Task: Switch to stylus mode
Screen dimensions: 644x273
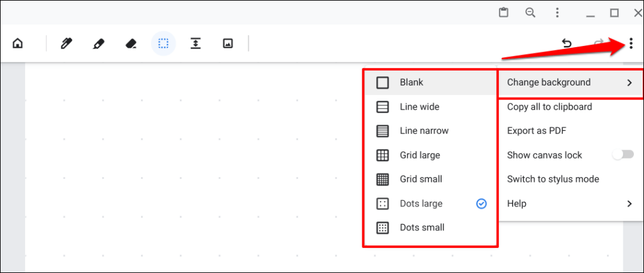Action: pos(553,179)
